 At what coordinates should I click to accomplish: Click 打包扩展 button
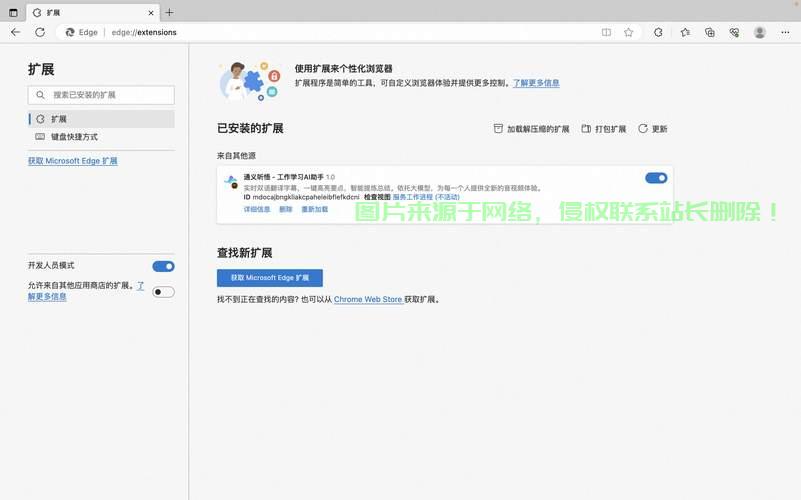pos(604,129)
